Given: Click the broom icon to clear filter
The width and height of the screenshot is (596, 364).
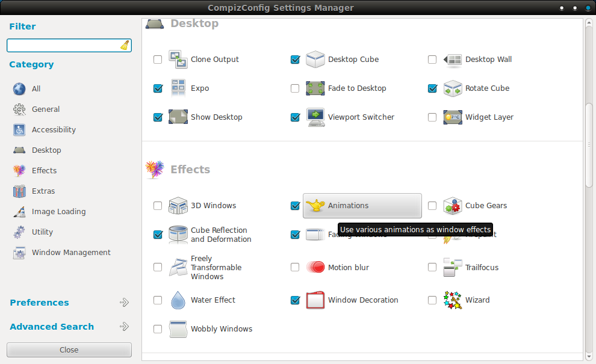Looking at the screenshot, I should pos(125,46).
